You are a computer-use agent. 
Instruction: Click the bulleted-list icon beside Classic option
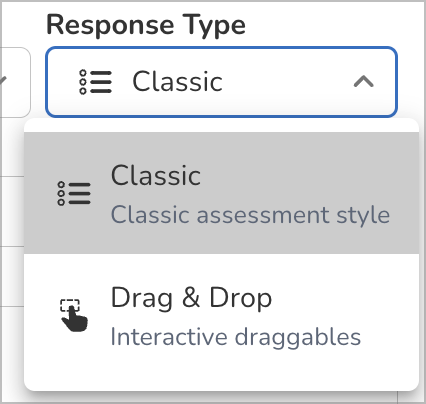pos(74,193)
